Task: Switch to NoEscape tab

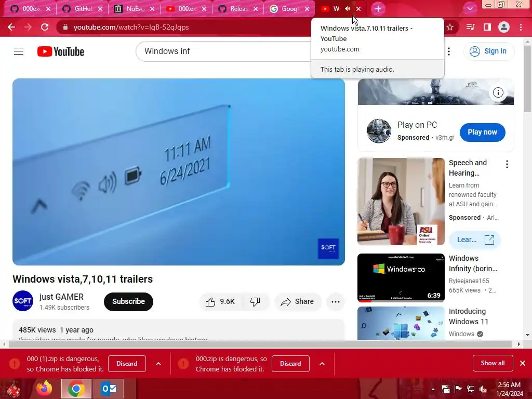Action: pyautogui.click(x=135, y=9)
